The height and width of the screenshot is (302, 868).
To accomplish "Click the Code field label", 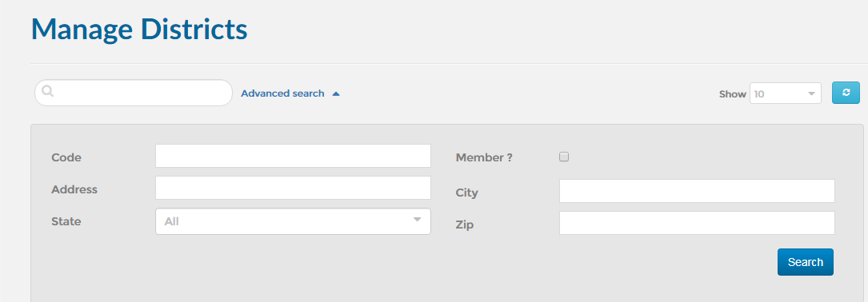I will click(x=66, y=157).
